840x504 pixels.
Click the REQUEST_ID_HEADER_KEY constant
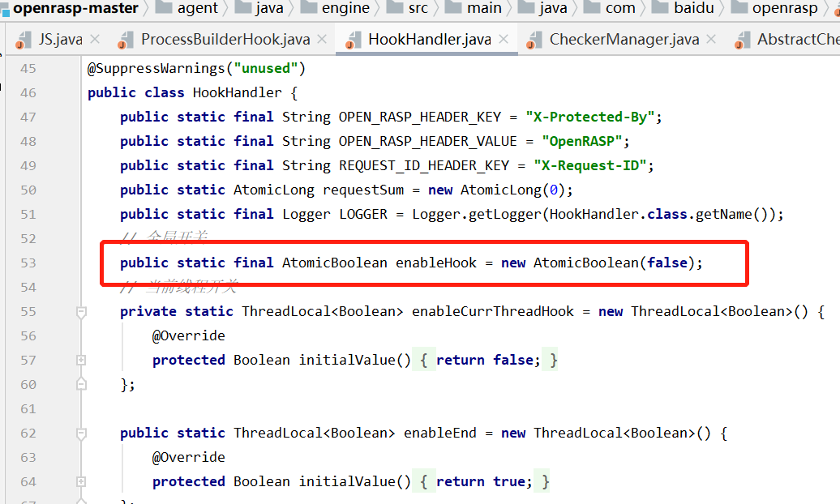click(424, 165)
